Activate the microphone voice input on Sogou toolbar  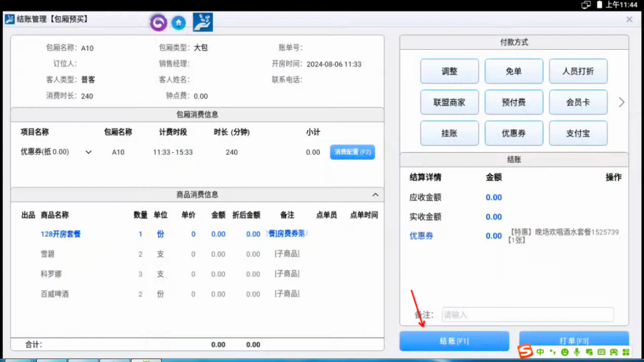coord(576,352)
